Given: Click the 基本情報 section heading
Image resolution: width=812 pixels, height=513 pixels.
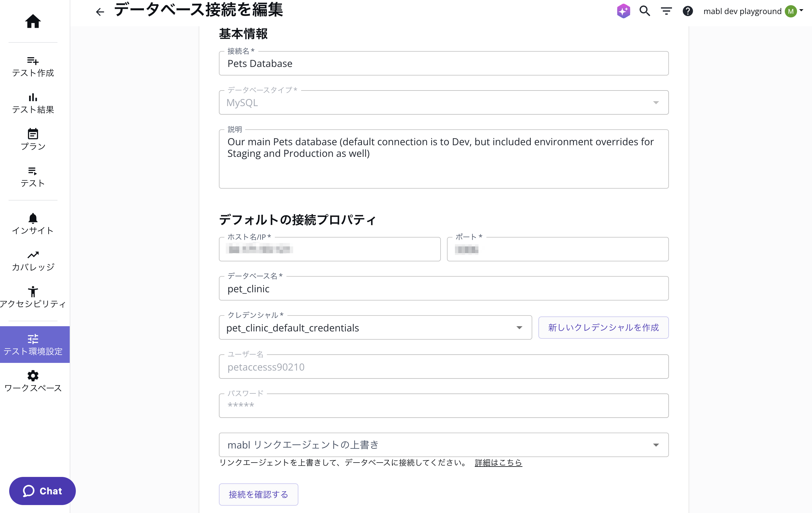Looking at the screenshot, I should 243,34.
